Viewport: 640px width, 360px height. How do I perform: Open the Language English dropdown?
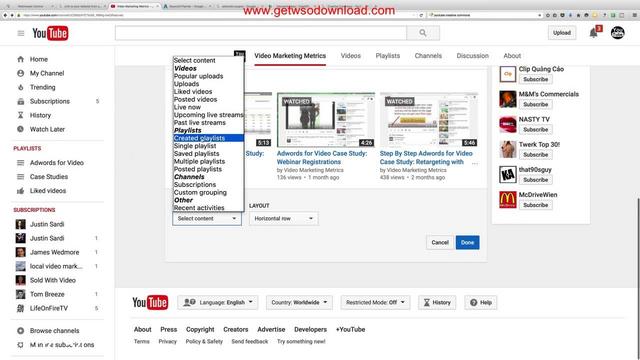pyautogui.click(x=218, y=302)
